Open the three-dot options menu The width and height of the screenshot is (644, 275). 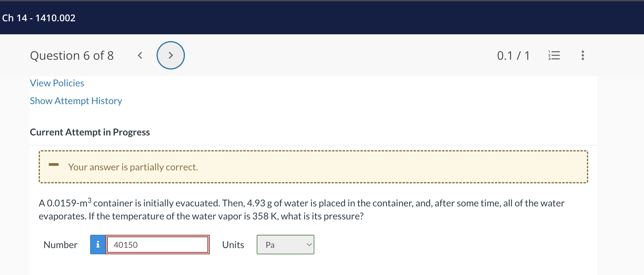[x=583, y=55]
